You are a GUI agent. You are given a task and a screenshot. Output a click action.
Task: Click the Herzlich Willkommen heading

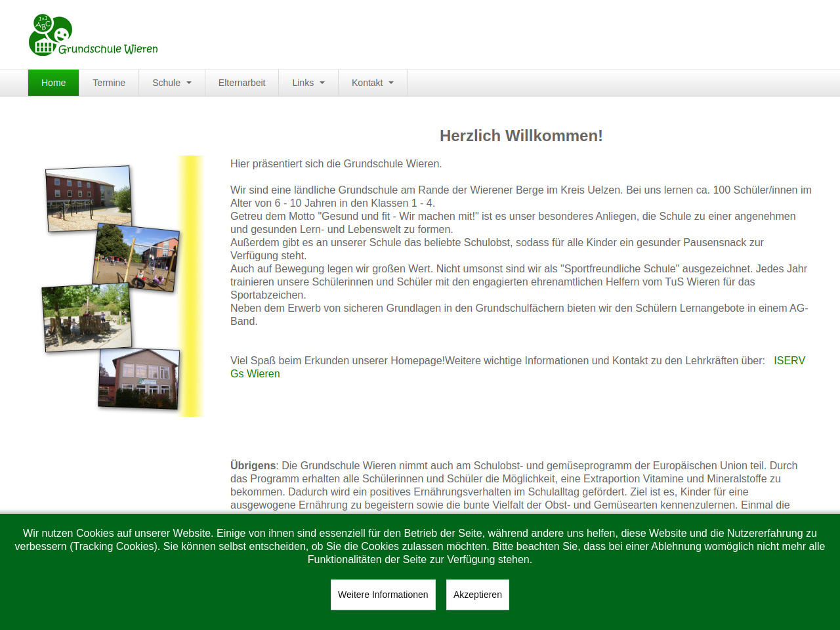tap(520, 136)
